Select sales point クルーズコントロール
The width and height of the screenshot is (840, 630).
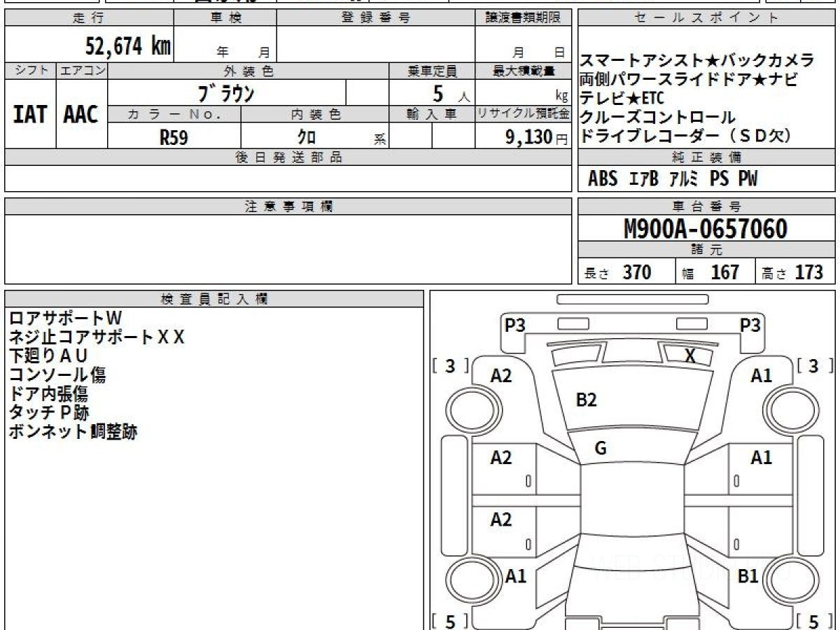(x=657, y=117)
